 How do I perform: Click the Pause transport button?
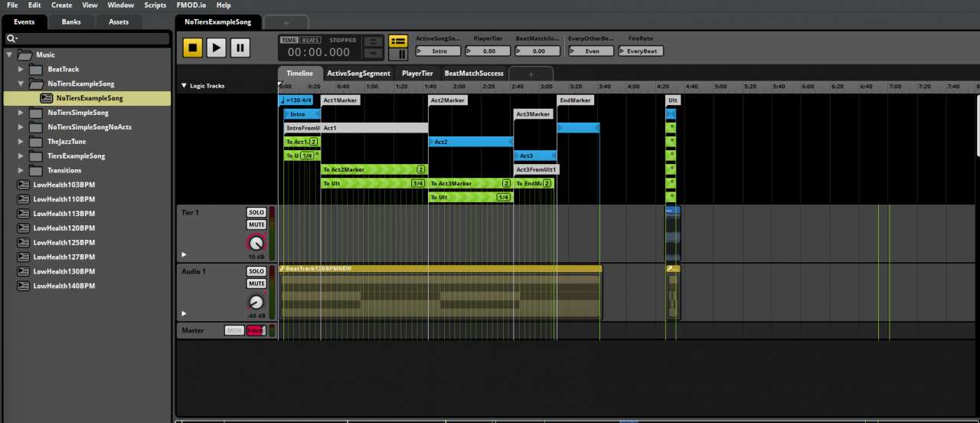point(240,48)
